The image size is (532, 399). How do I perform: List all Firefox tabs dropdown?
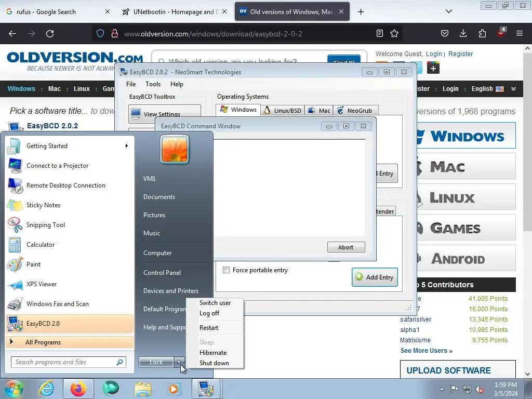pyautogui.click(x=449, y=11)
